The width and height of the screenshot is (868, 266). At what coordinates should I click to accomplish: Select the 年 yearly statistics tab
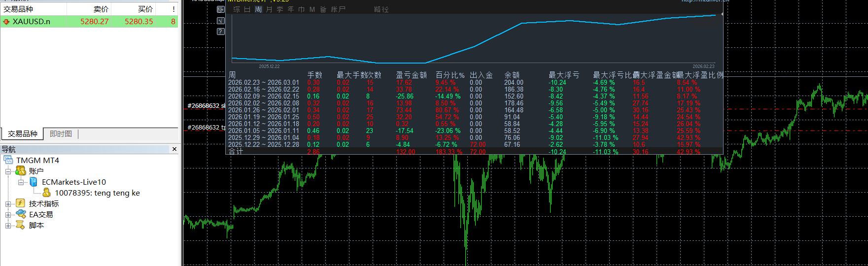291,9
